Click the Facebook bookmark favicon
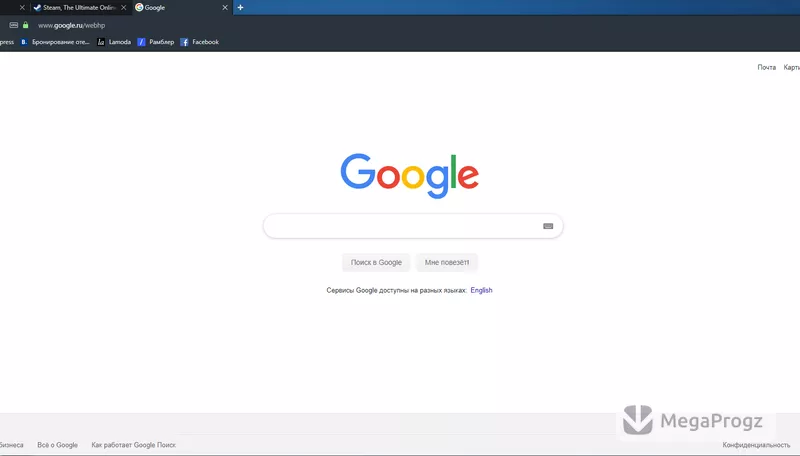 coord(184,42)
